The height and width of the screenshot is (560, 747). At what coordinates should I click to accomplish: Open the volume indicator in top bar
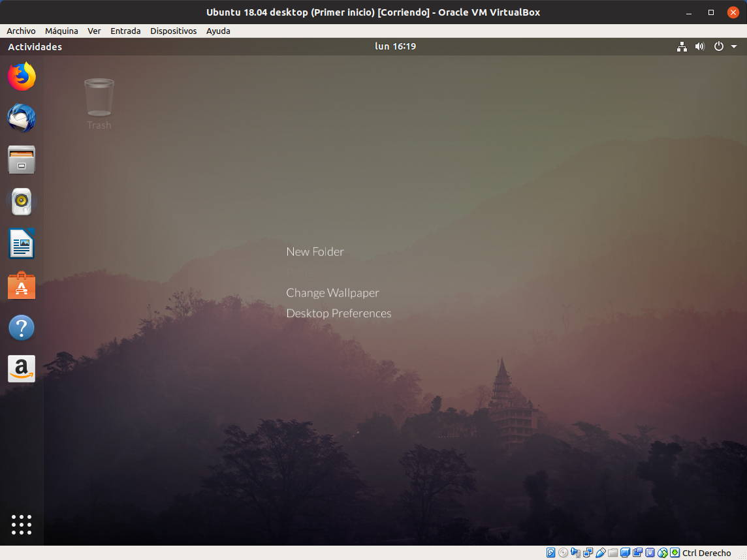point(700,47)
